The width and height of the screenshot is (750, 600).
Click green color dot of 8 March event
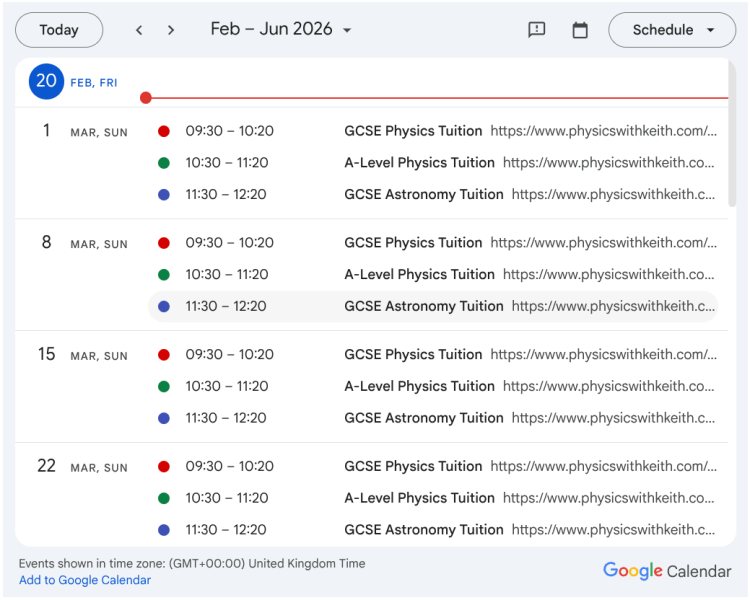click(x=164, y=274)
